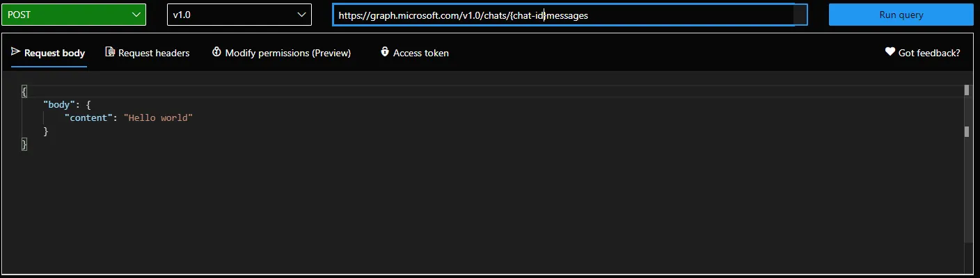This screenshot has height=278, width=980.
Task: Open the Modify permissions (Preview) tab
Action: 287,53
